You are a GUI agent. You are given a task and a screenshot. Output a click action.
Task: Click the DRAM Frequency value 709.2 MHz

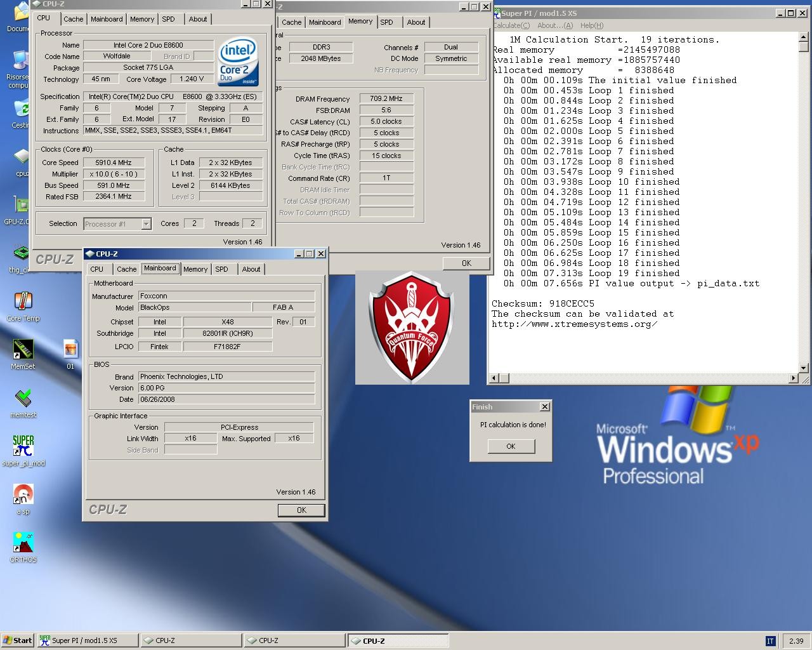[x=387, y=98]
